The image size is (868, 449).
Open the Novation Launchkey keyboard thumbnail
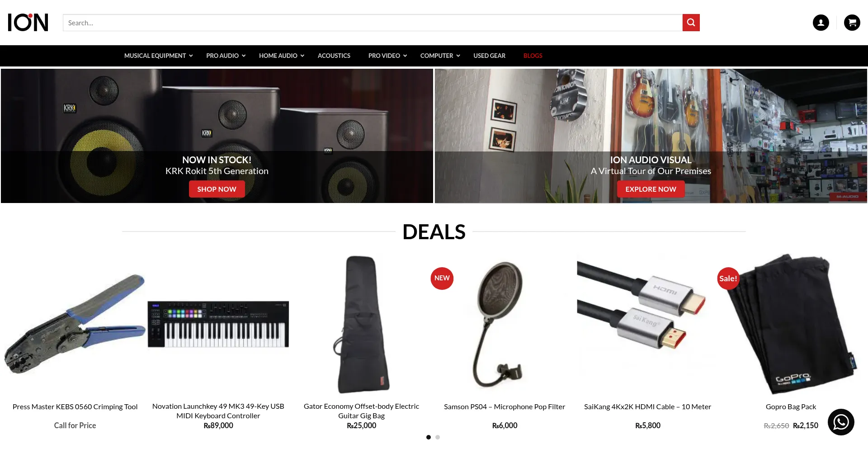click(x=218, y=324)
